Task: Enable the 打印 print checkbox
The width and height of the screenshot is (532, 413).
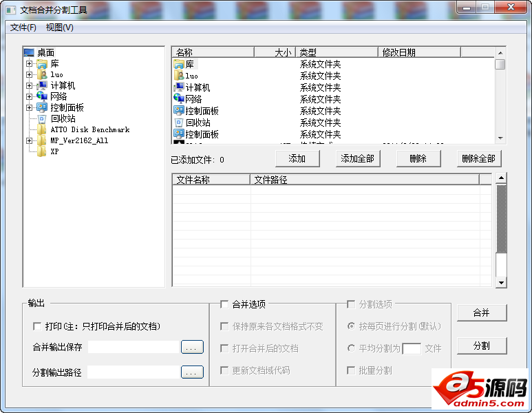Action: (37, 326)
